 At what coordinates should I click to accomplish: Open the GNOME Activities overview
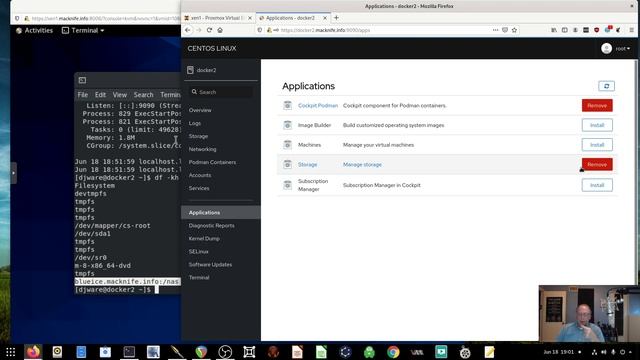(x=34, y=31)
